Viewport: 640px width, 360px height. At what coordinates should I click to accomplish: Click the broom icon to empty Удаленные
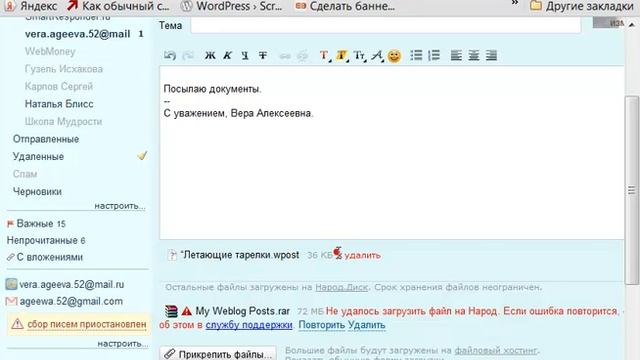[142, 156]
